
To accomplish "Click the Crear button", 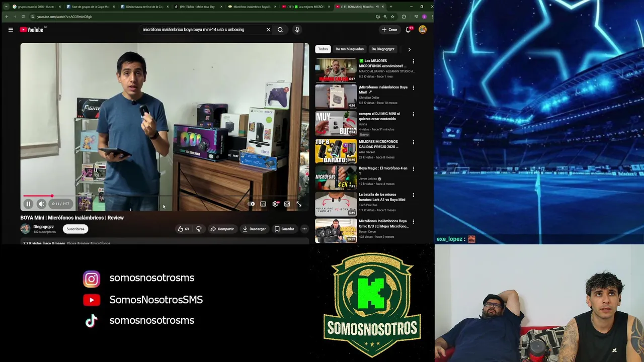I will tap(389, 30).
